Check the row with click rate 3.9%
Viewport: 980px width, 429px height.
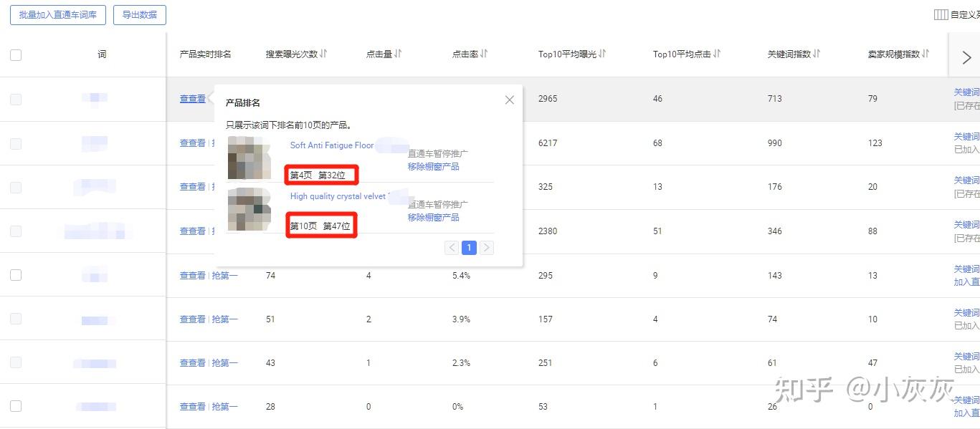point(16,319)
